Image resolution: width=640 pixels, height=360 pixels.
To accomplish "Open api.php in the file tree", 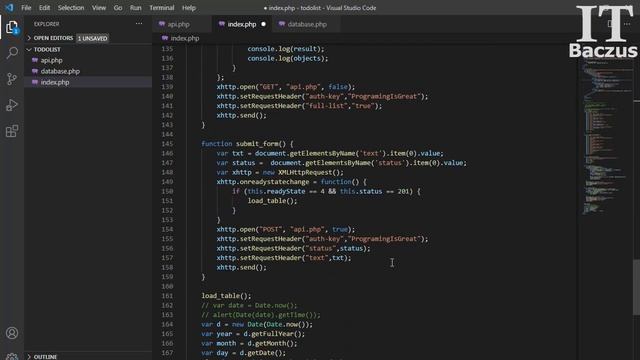I will 88,60.
